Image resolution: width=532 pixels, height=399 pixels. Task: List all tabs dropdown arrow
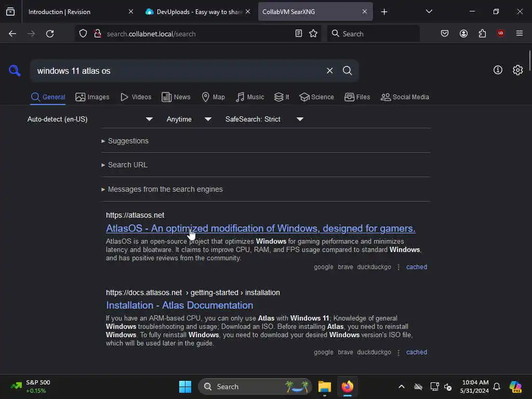click(429, 11)
